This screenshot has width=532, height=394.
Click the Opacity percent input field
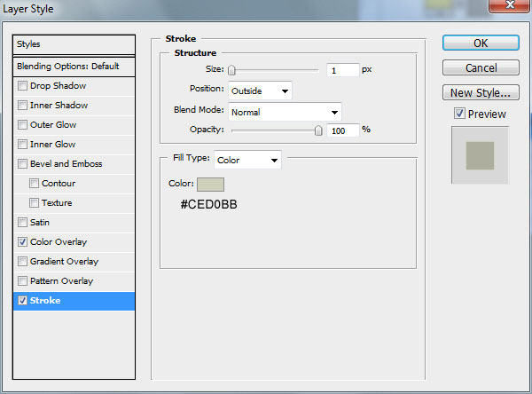[342, 130]
